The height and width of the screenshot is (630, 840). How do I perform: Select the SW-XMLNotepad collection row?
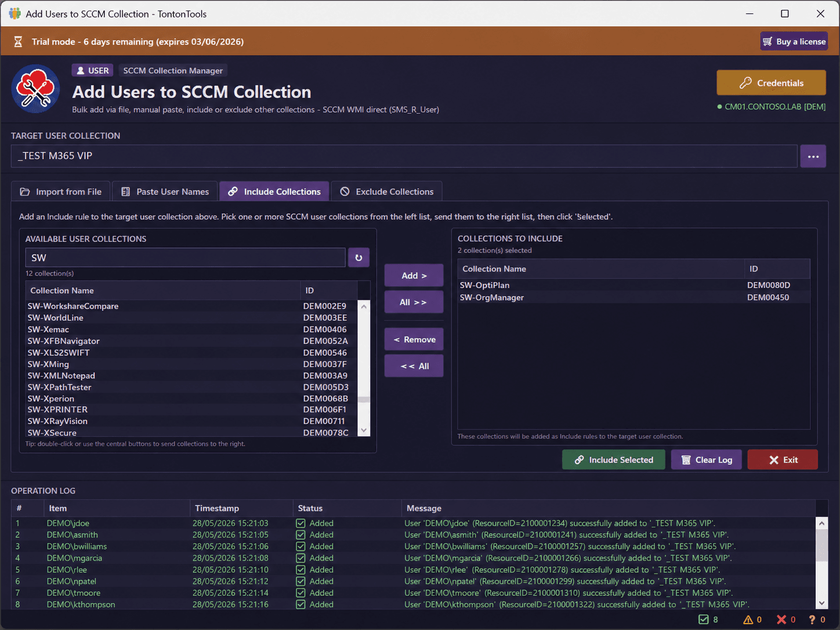click(191, 376)
